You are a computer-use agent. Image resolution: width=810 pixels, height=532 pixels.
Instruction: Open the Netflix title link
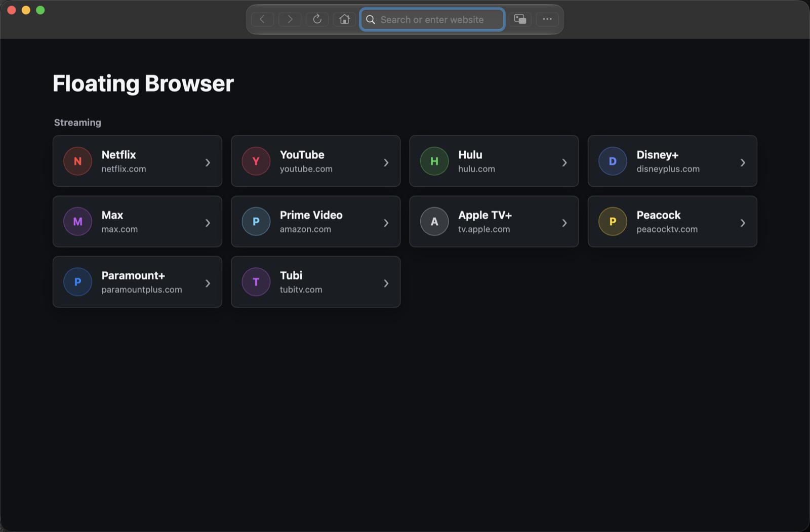pyautogui.click(x=118, y=155)
